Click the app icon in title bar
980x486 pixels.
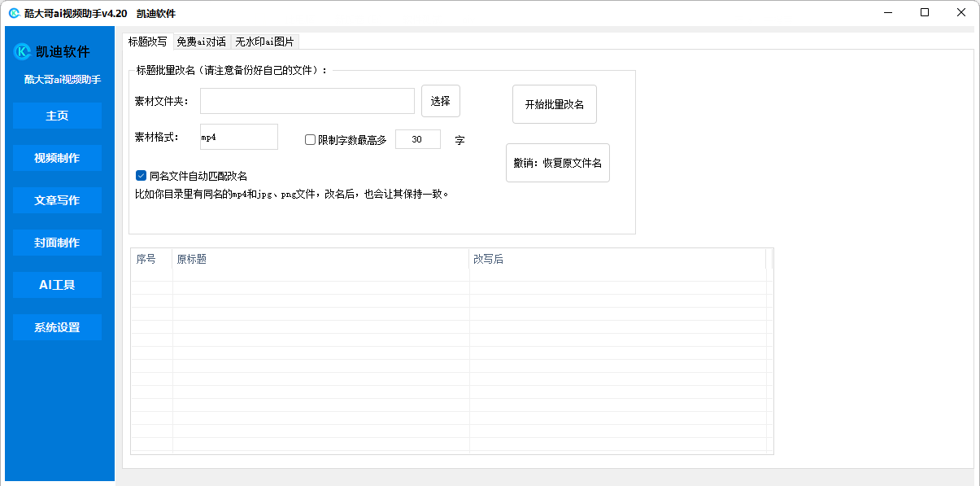[x=14, y=13]
